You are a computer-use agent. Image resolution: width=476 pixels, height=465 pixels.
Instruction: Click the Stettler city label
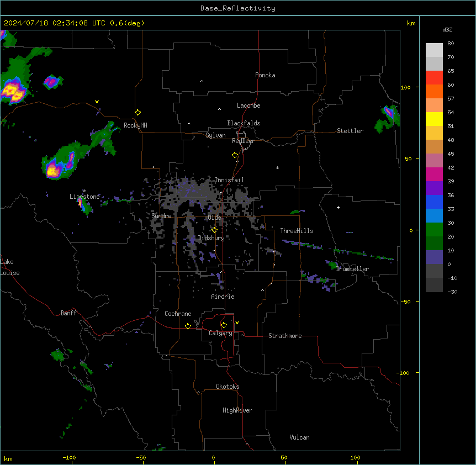click(x=350, y=131)
